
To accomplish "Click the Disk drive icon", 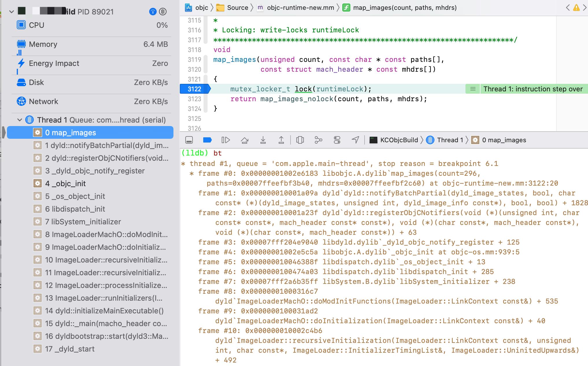I will pos(21,82).
